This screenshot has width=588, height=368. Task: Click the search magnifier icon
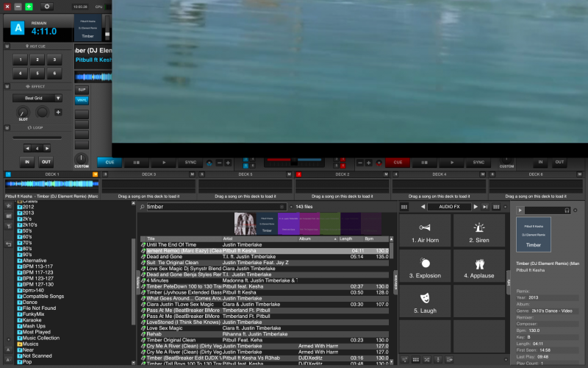point(143,207)
